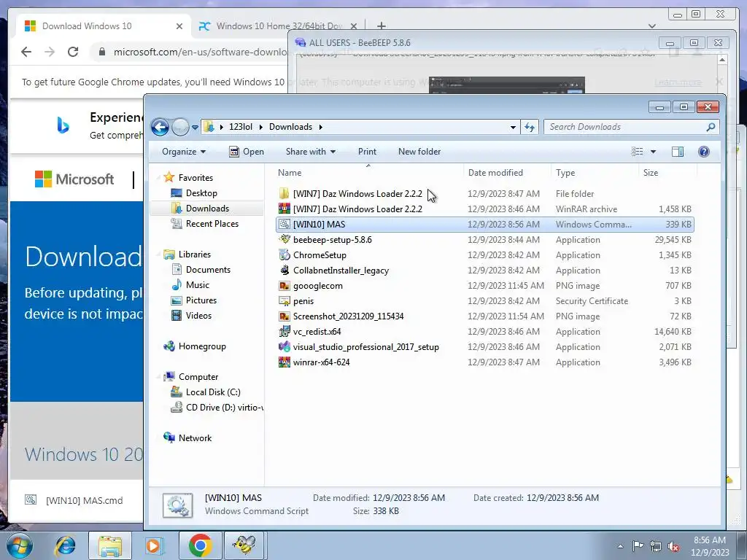Screen dimensions: 747x560
Task: Expand the arrow after Downloads breadcrumb
Action: [x=321, y=127]
